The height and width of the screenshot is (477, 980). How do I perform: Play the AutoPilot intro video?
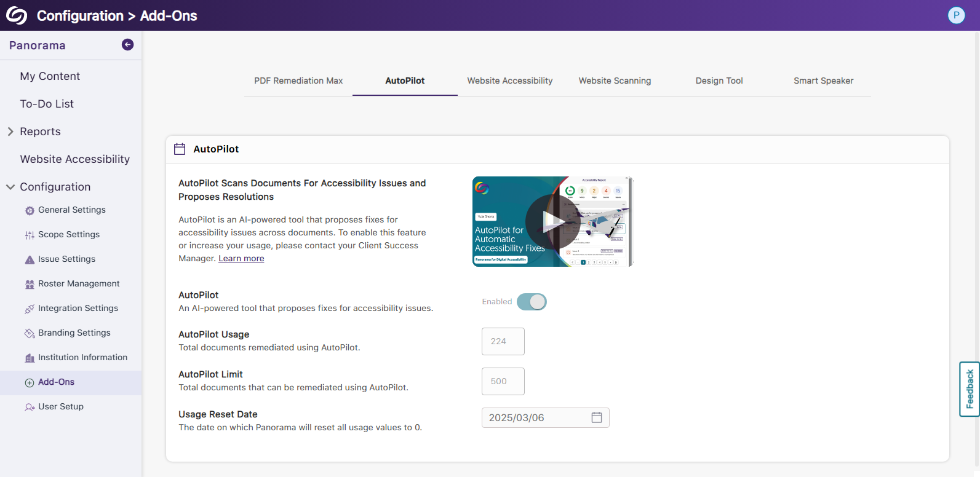tap(552, 221)
